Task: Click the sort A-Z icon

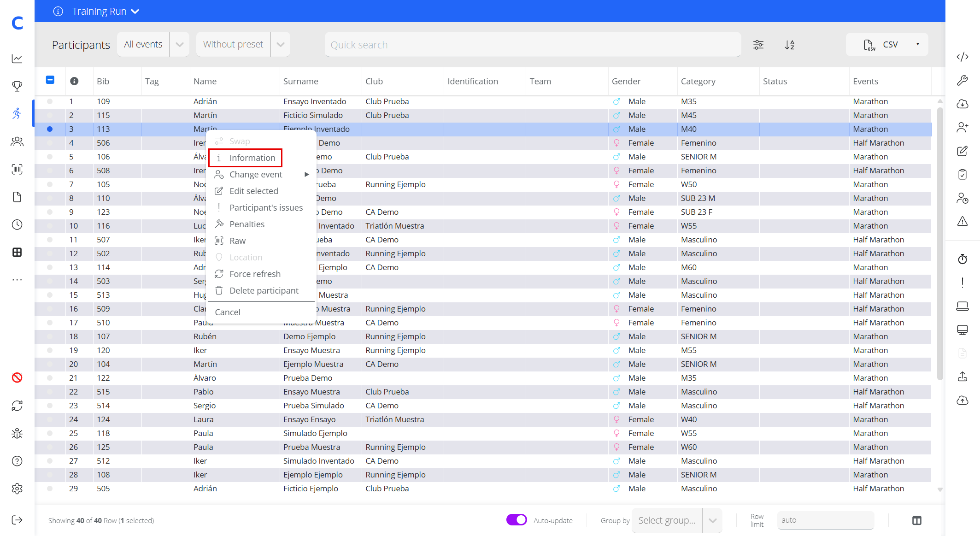Action: coord(790,45)
